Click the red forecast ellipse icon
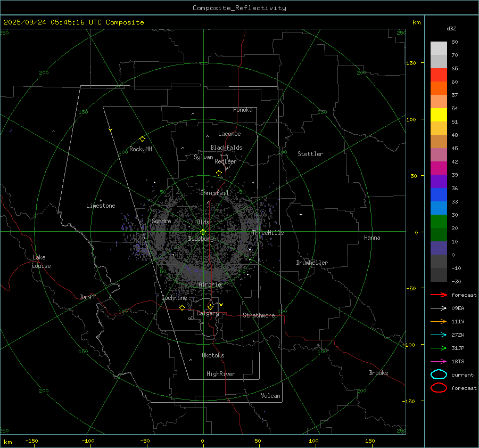This screenshot has width=479, height=448. pyautogui.click(x=439, y=388)
